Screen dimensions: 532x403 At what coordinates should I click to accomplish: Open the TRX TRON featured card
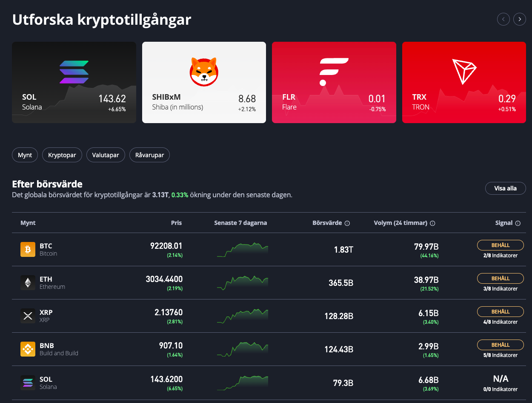click(464, 82)
